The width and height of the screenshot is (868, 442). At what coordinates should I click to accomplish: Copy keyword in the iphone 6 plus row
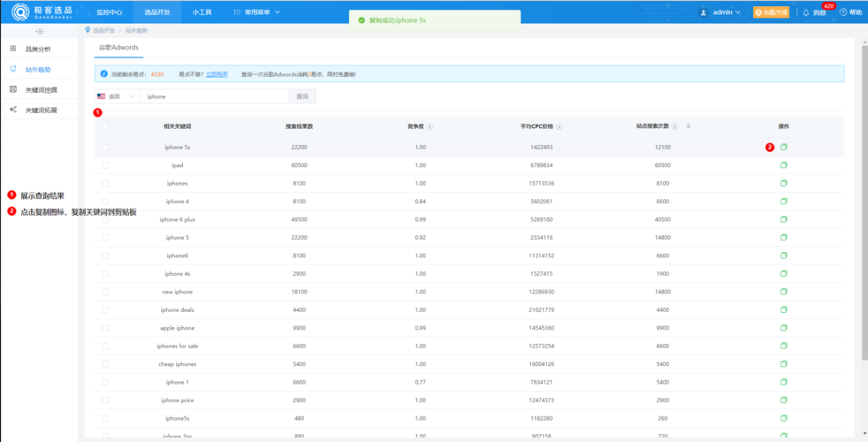point(783,219)
